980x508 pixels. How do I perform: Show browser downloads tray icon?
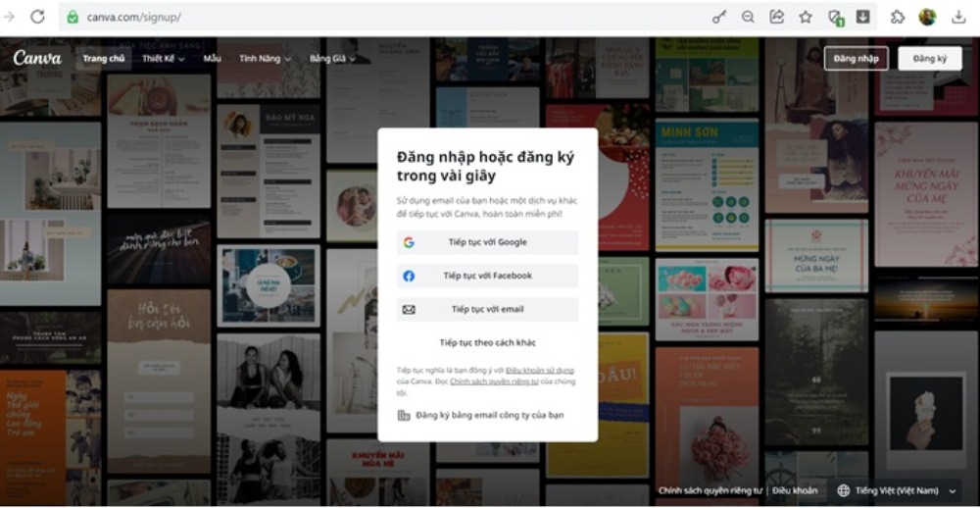click(958, 17)
